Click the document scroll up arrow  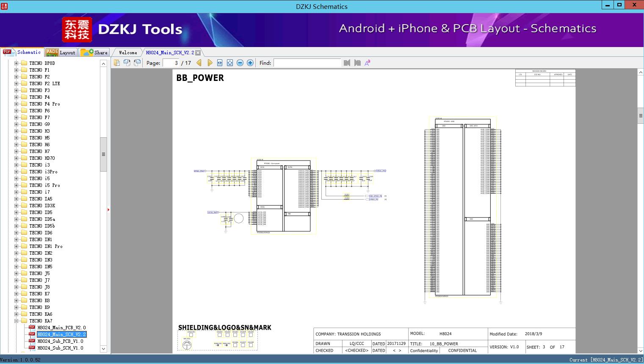[x=641, y=72]
